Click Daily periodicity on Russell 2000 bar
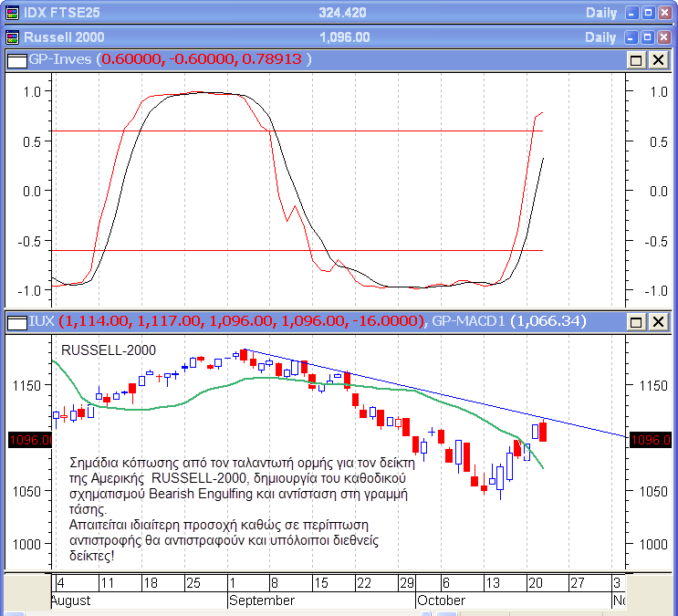 click(600, 37)
